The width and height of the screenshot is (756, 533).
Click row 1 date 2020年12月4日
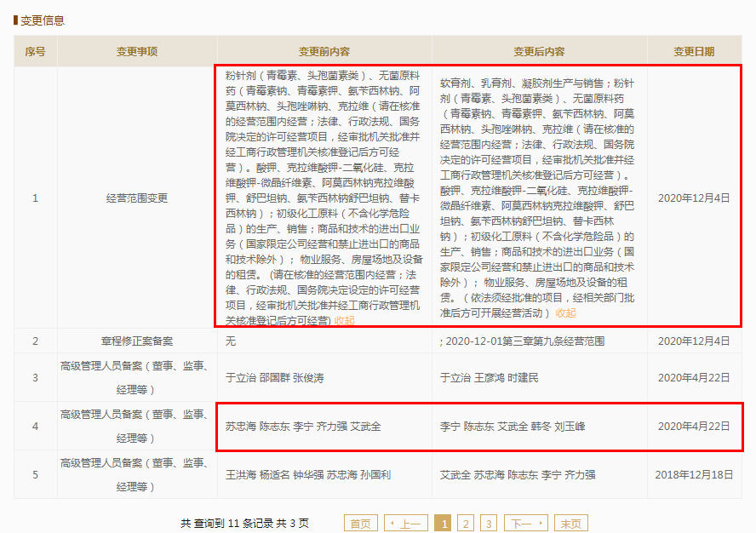[694, 198]
